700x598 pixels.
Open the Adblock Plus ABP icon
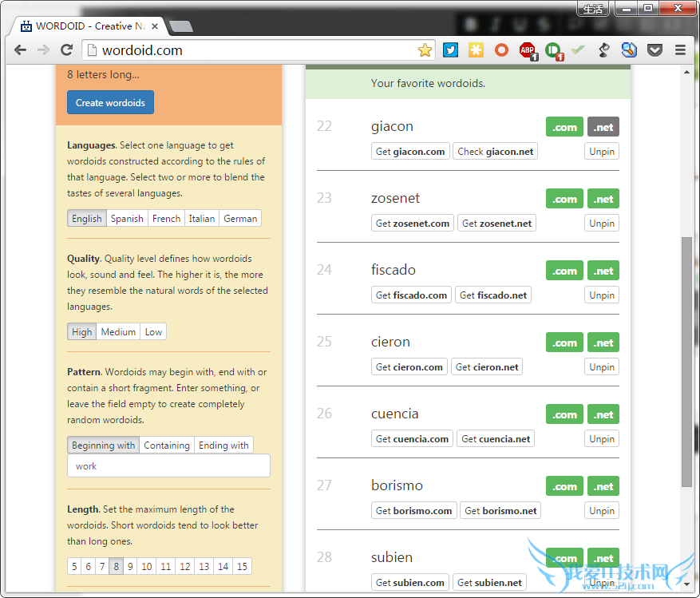click(x=528, y=51)
